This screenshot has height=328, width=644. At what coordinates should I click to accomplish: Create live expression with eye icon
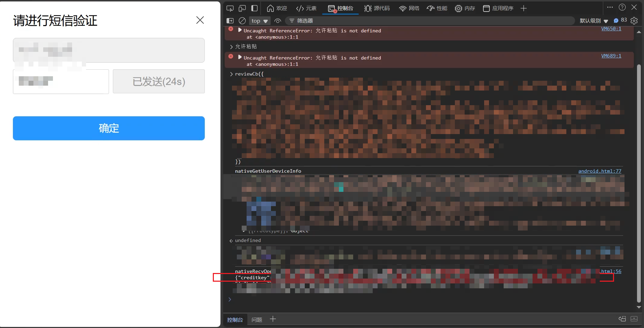(x=278, y=21)
